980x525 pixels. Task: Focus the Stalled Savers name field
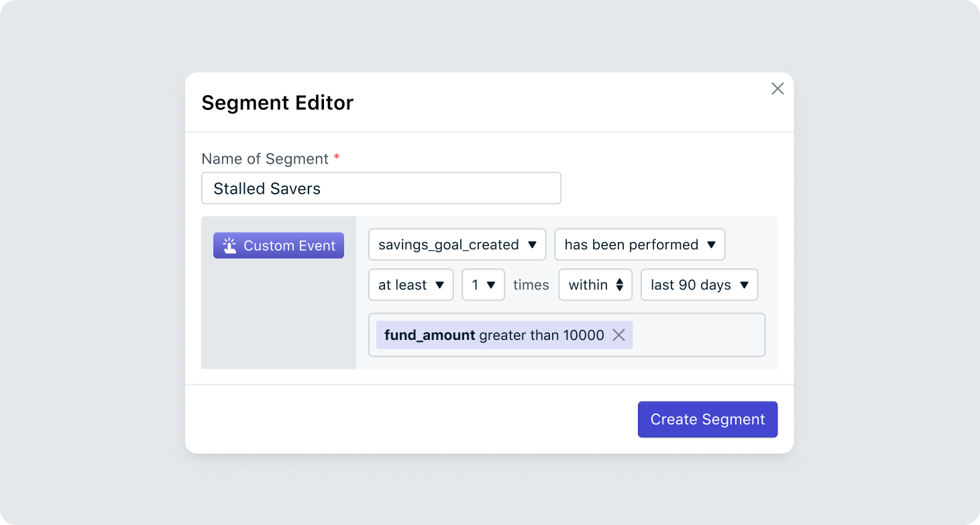coord(380,188)
